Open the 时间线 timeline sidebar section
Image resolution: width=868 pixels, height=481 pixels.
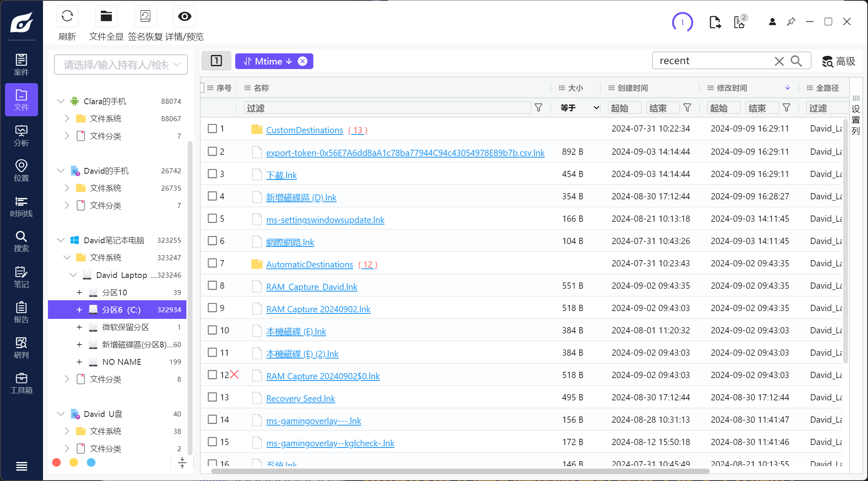click(x=21, y=206)
